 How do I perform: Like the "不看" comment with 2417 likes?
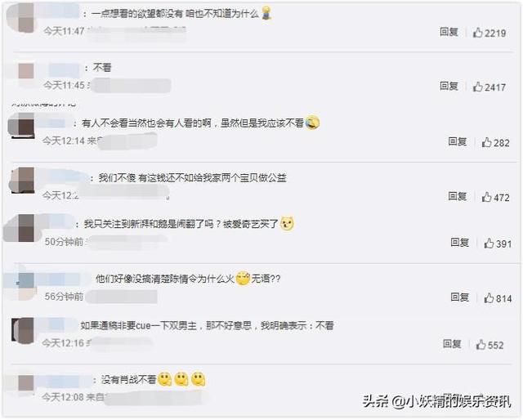[x=477, y=87]
